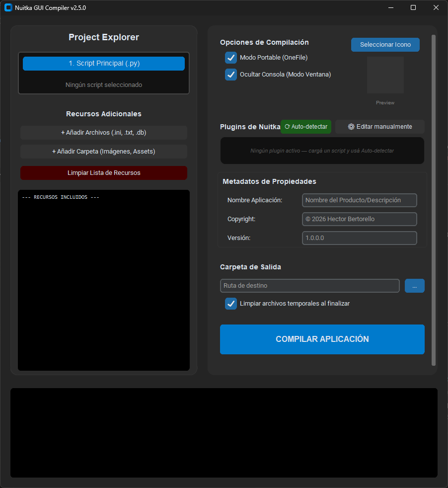The height and width of the screenshot is (488, 448).
Task: Clear resources with Limpiar Lista de Recursos
Action: pos(104,173)
